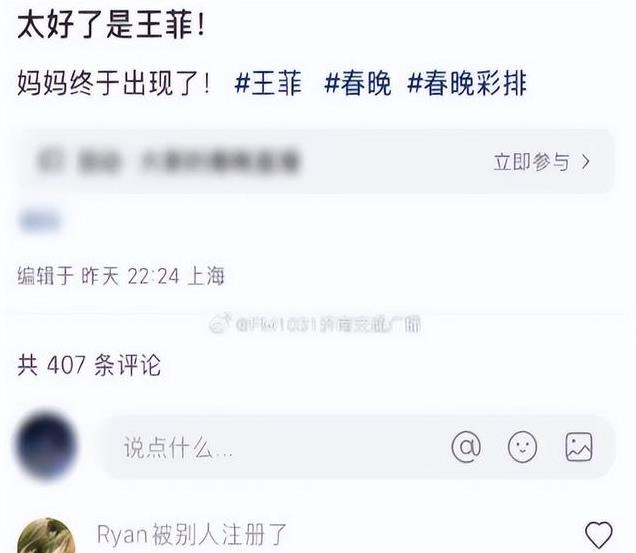636x553 pixels.
Task: Like the comment by Ryan被别人注册了
Action: (x=599, y=535)
